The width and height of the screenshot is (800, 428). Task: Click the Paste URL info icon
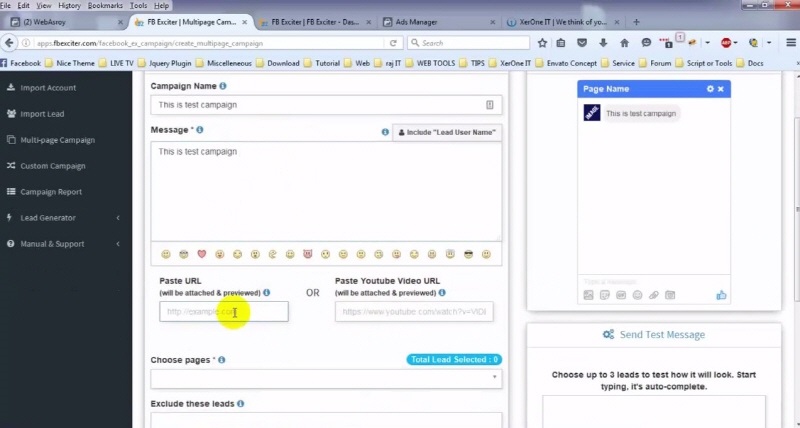(266, 293)
